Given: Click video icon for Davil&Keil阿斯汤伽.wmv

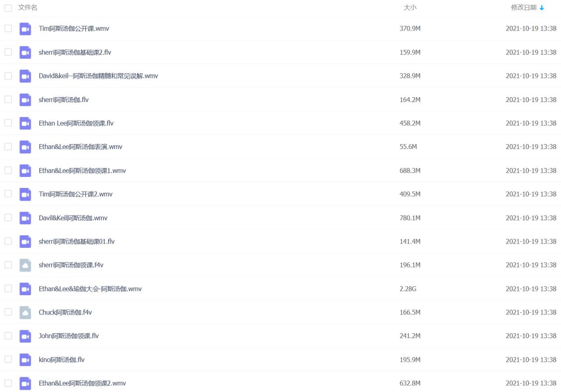Looking at the screenshot, I should coord(25,218).
